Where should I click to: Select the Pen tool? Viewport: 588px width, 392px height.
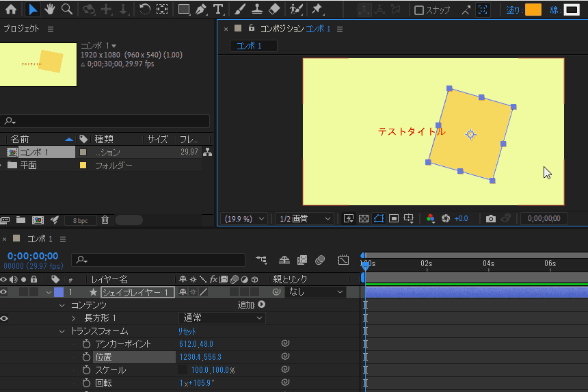point(201,9)
